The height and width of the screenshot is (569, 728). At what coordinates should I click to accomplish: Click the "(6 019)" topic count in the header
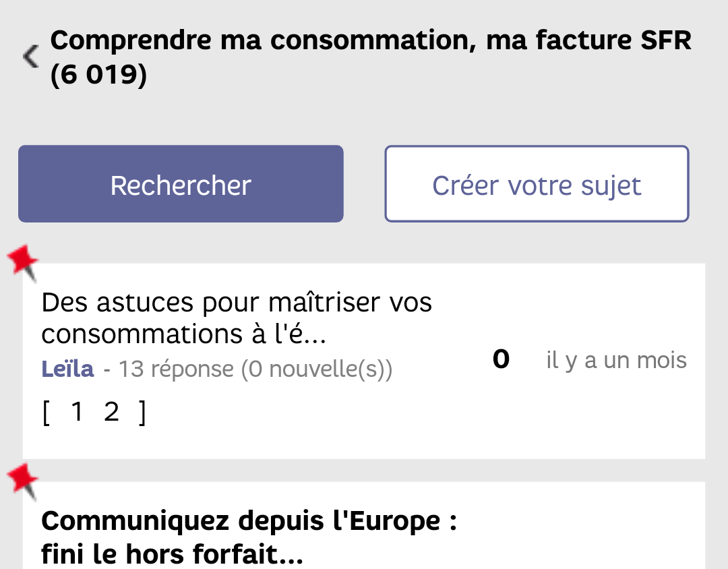click(x=98, y=76)
